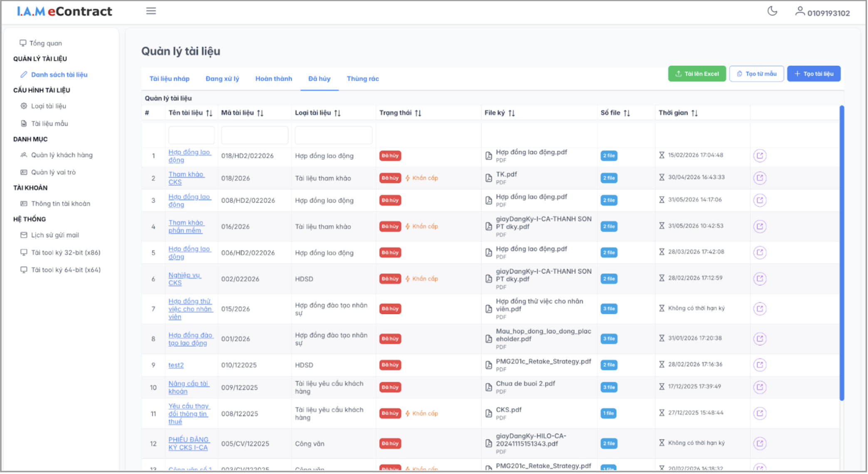Click restore icon for row 1
The image size is (868, 474).
tap(759, 156)
